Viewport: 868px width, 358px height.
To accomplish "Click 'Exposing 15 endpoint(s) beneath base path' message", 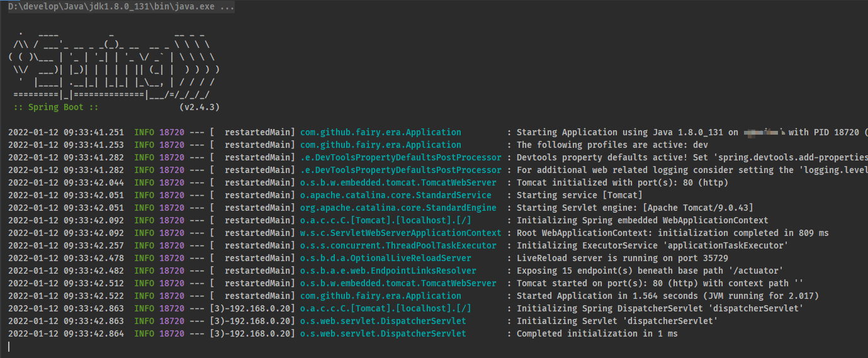I will pyautogui.click(x=650, y=271).
